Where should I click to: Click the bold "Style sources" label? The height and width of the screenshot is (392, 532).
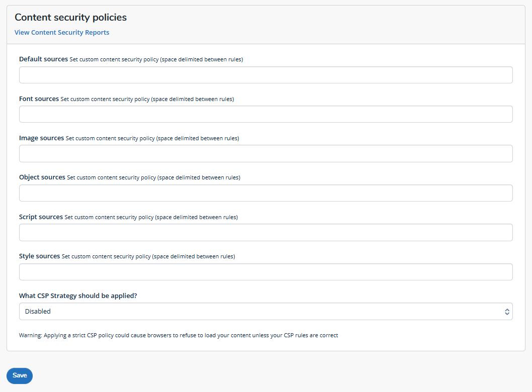click(39, 256)
